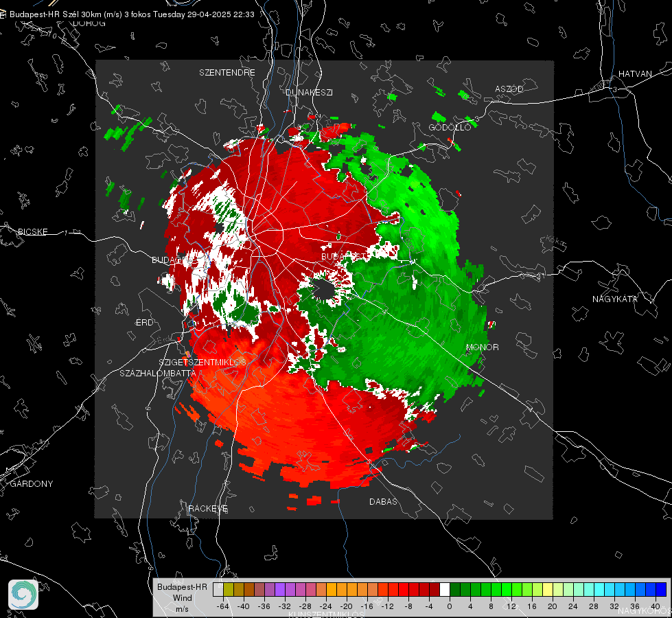Click the swirl weather logo icon
This screenshot has height=618, width=672.
tap(23, 595)
